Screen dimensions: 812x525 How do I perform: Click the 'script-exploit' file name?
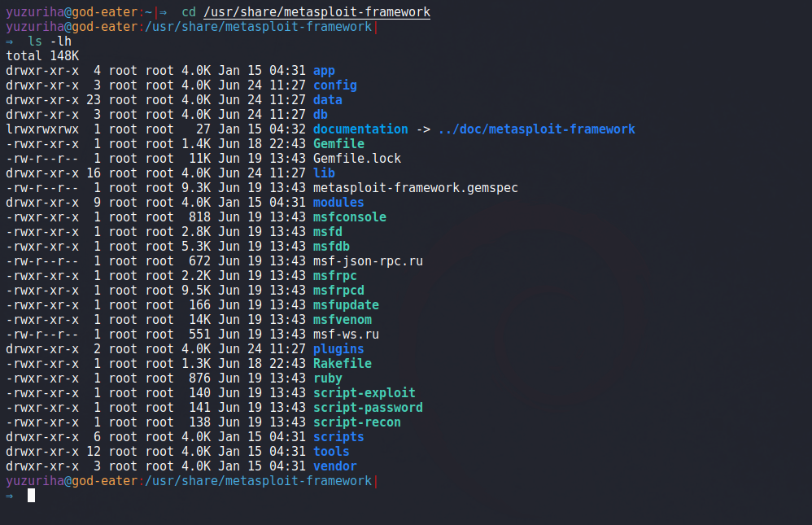click(x=364, y=393)
